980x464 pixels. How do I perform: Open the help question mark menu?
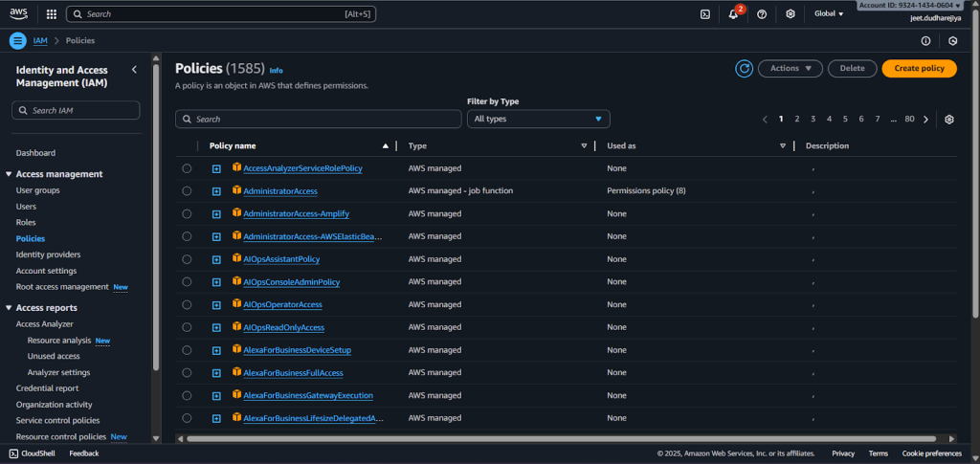[761, 13]
